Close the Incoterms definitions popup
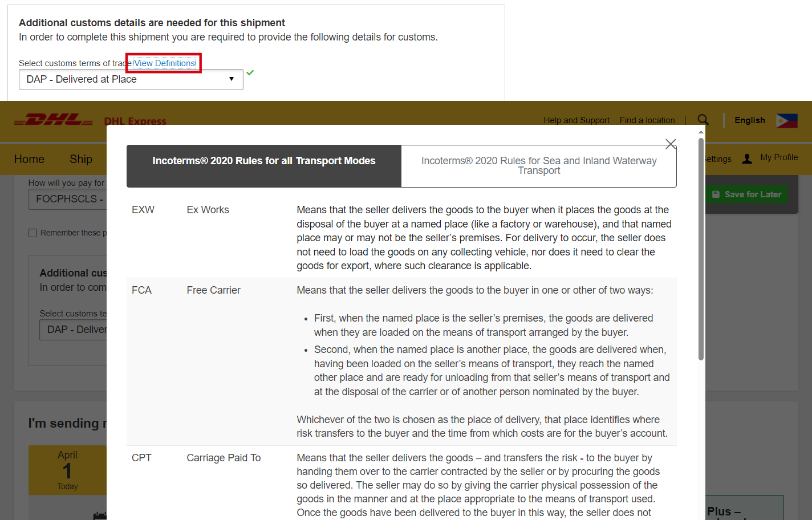Viewport: 812px width, 520px height. (x=671, y=144)
